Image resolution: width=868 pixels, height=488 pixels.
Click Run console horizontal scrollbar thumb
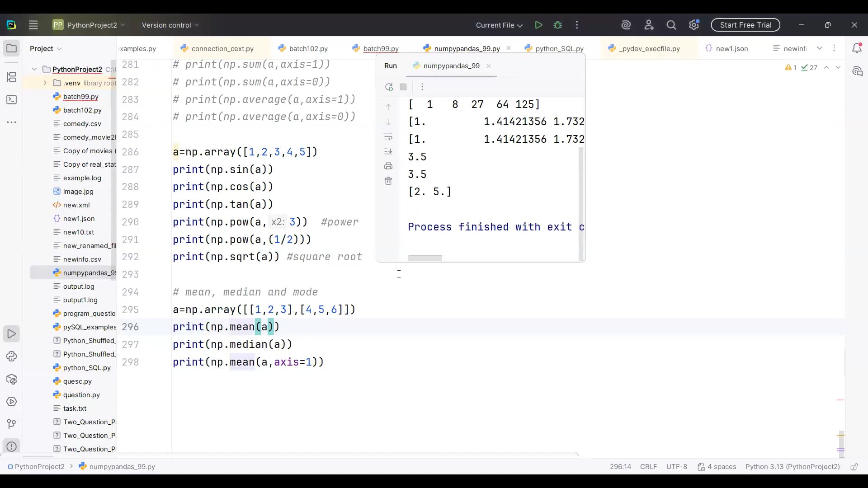(x=425, y=258)
